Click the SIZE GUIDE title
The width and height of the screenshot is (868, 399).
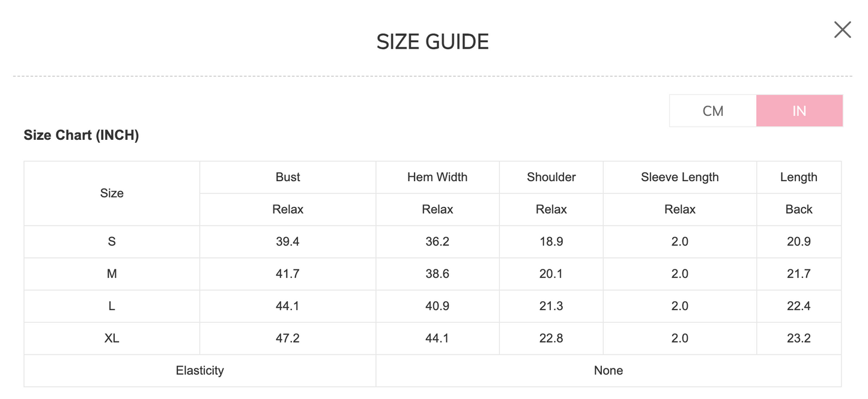click(x=432, y=42)
